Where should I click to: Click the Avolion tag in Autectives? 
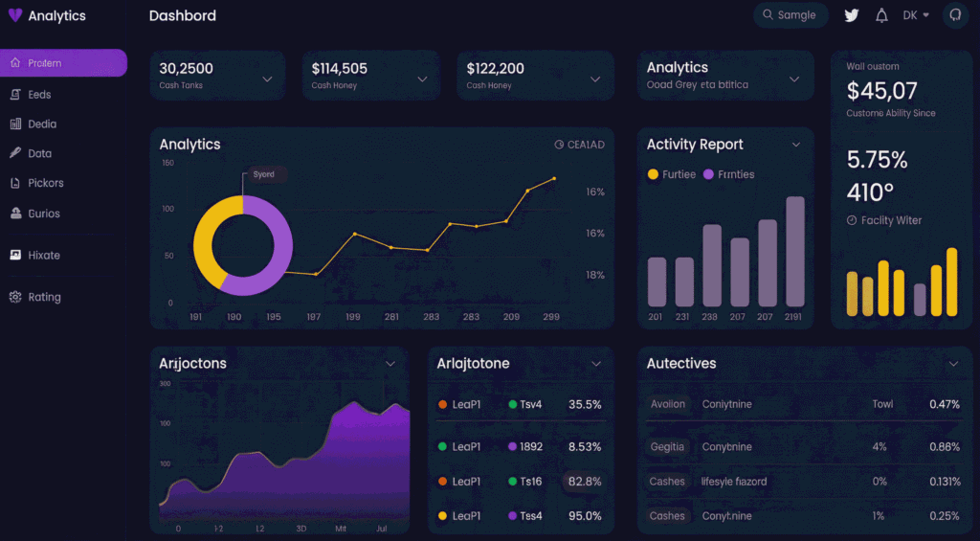coord(667,404)
